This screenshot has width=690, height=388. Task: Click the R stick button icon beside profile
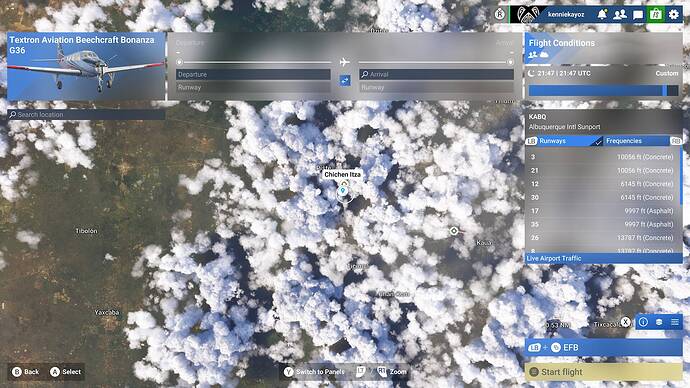coord(500,15)
